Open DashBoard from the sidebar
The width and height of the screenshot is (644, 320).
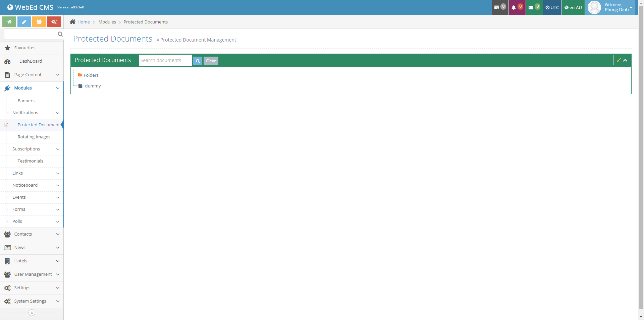tap(31, 61)
